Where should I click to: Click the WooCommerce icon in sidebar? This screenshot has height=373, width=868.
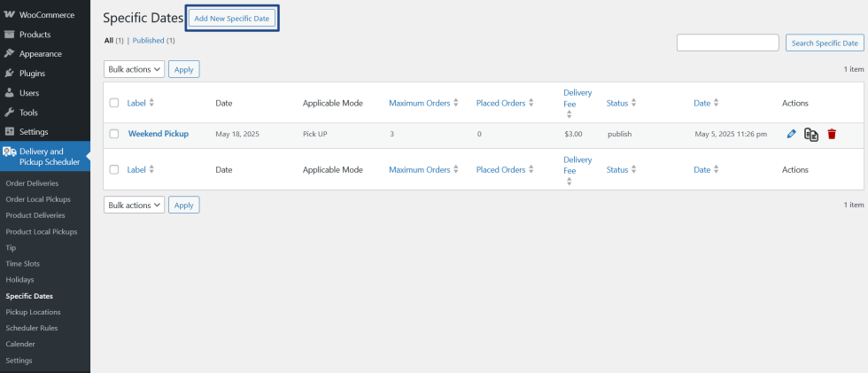pos(9,15)
